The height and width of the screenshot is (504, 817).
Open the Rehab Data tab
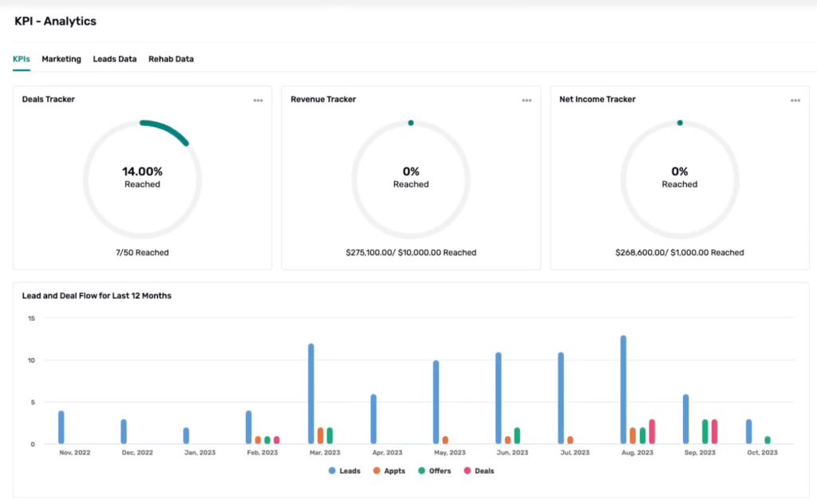[171, 59]
